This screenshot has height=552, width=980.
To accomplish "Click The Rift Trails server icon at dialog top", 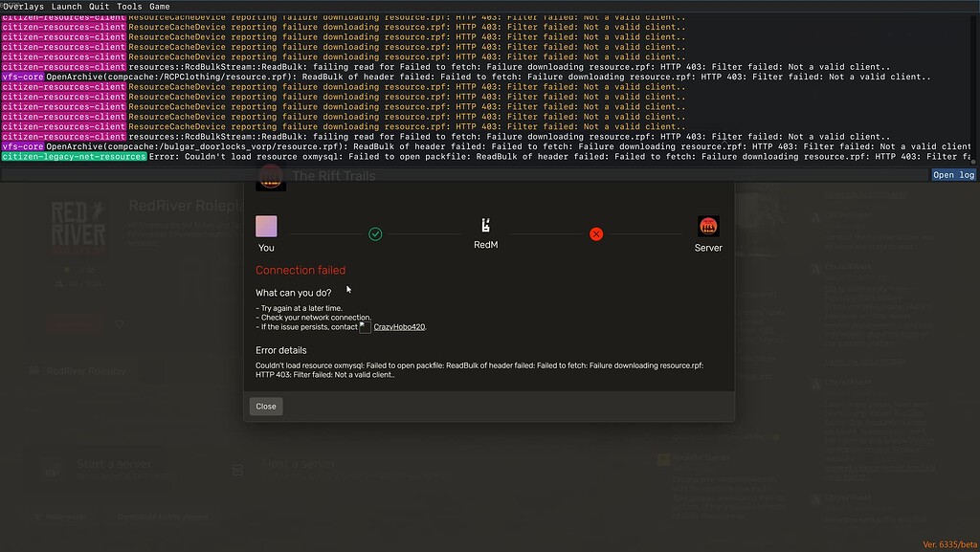I will click(270, 175).
